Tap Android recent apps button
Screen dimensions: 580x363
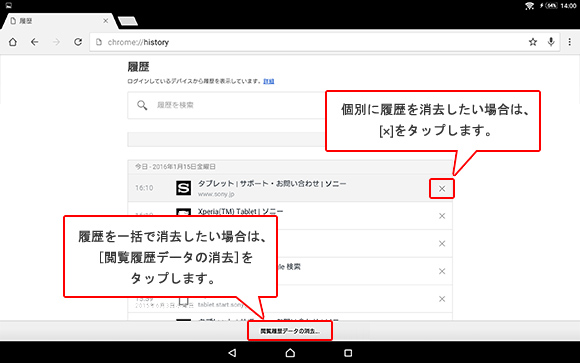pyautogui.click(x=348, y=353)
